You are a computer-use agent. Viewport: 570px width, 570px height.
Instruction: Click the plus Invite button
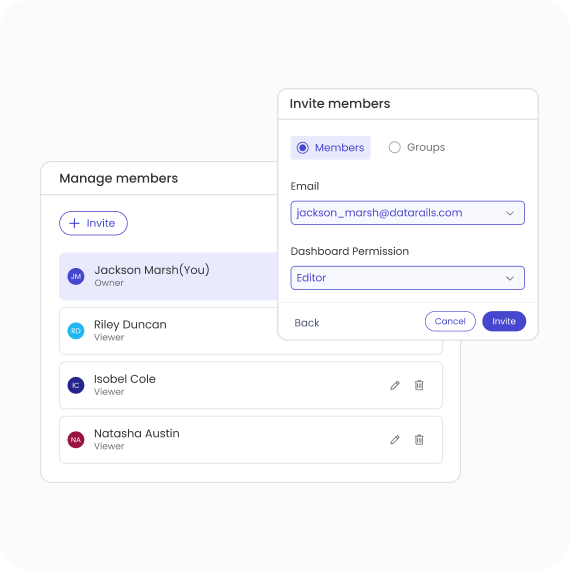(x=93, y=223)
